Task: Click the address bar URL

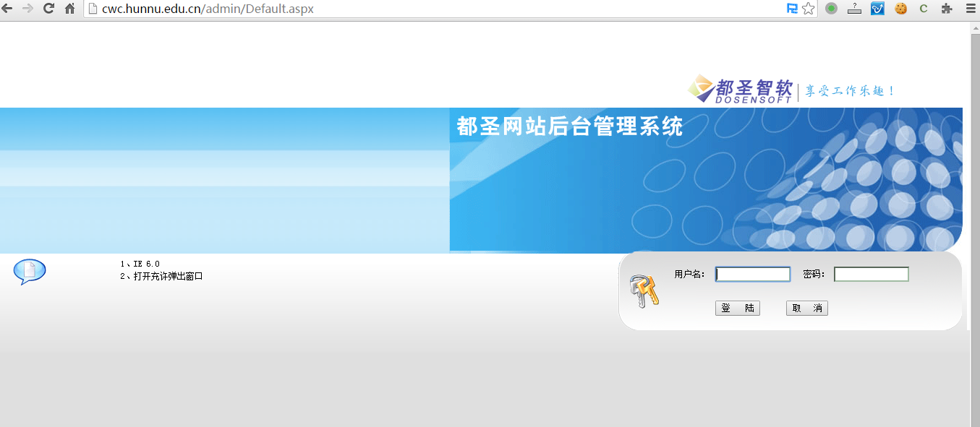Action: 208,9
